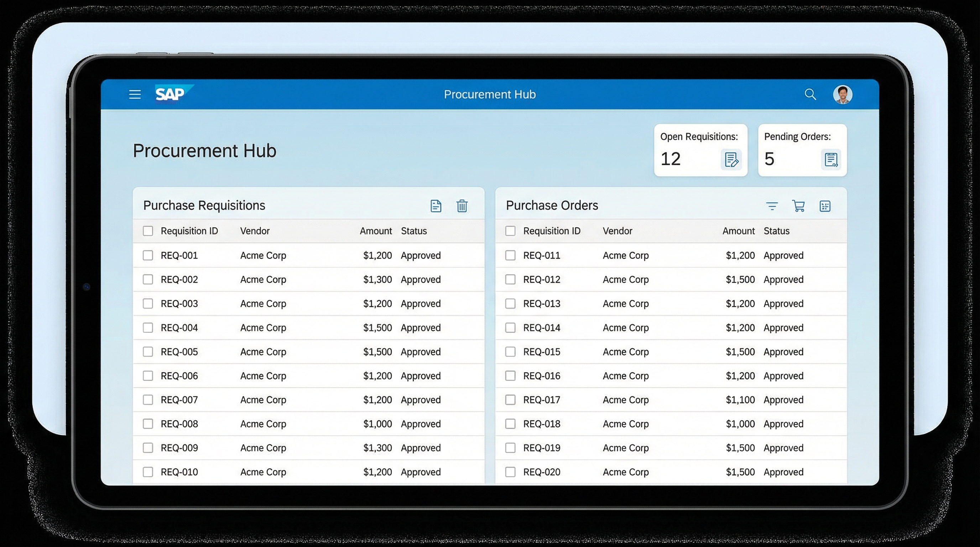Open the Open Requisitions document icon
Screen dimensions: 980x547
731,160
